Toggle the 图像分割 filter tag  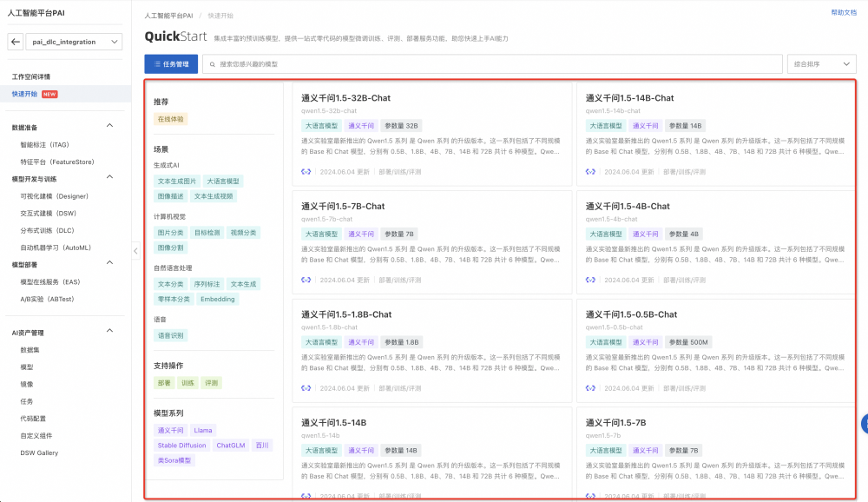tap(170, 248)
